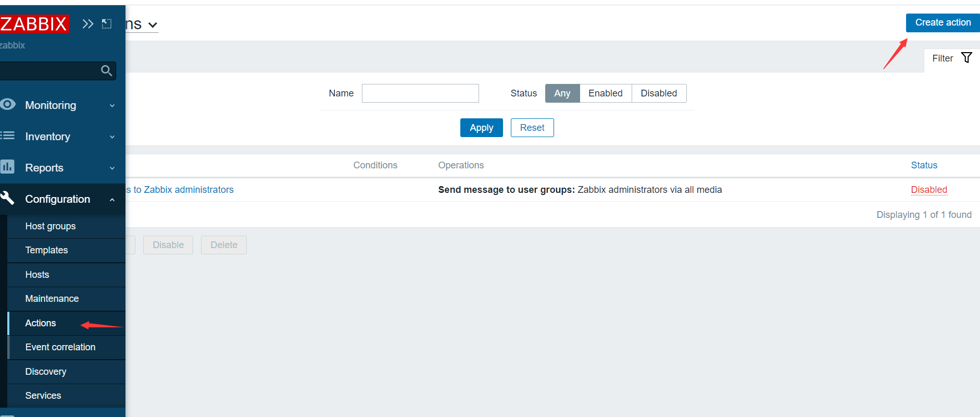Viewport: 980px width, 417px height.
Task: Open Templates menu item
Action: [66, 250]
